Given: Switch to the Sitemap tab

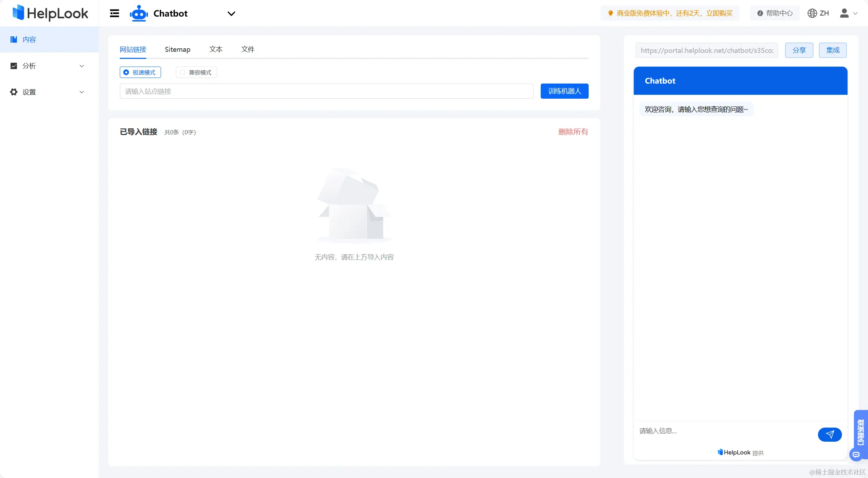Looking at the screenshot, I should pos(178,49).
